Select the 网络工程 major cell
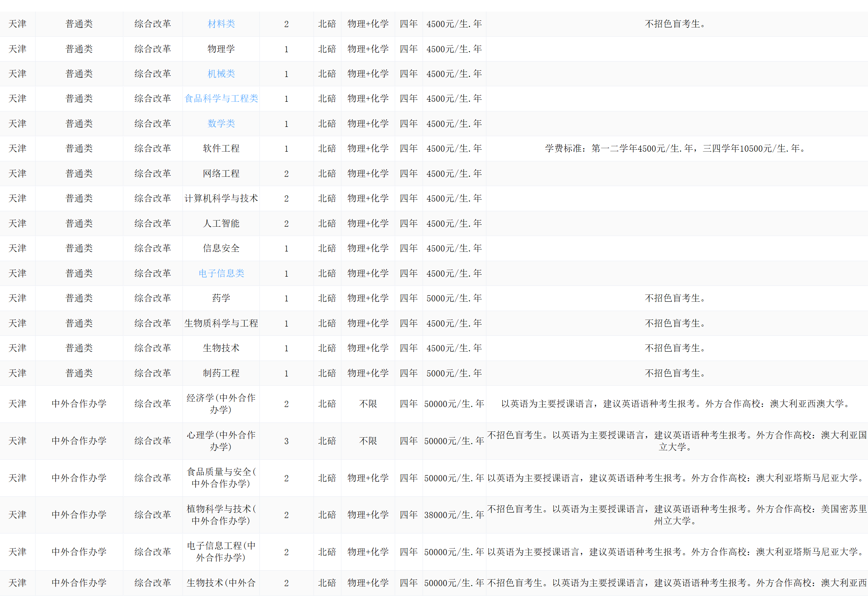This screenshot has height=614, width=868. click(221, 174)
